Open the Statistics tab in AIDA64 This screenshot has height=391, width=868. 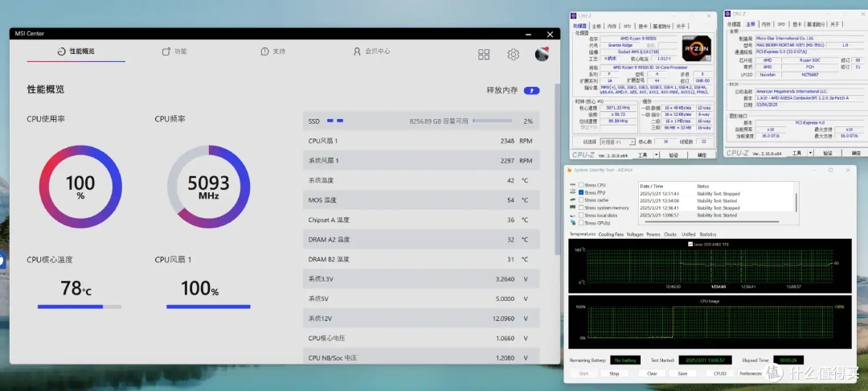point(707,234)
